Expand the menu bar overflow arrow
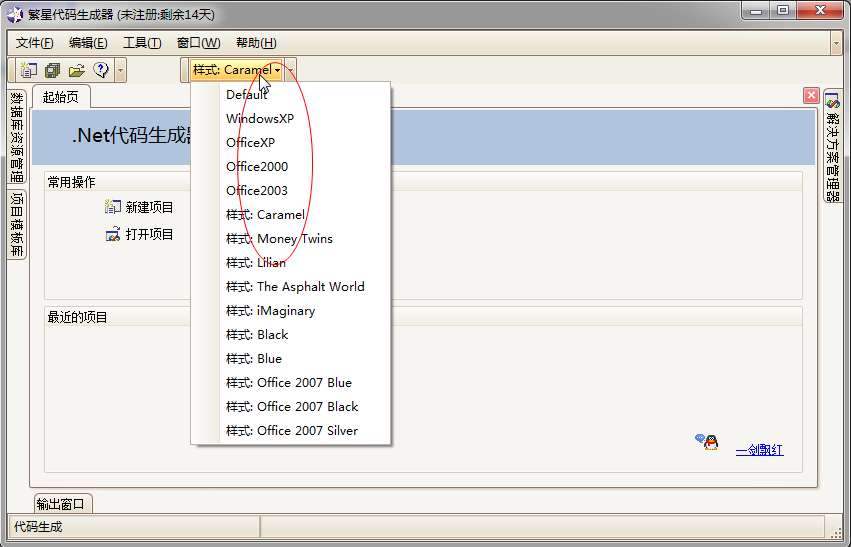 pos(836,43)
